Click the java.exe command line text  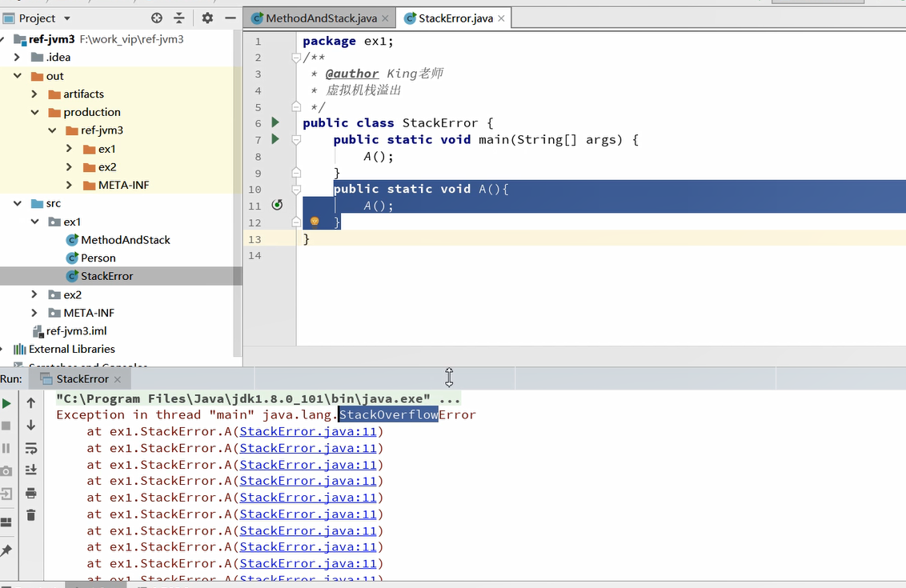pyautogui.click(x=259, y=398)
